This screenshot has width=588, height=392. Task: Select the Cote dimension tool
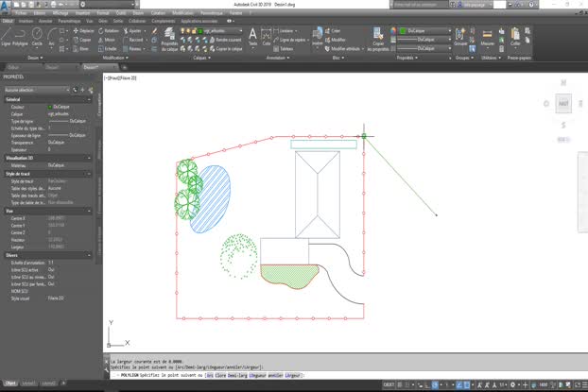coord(267,36)
